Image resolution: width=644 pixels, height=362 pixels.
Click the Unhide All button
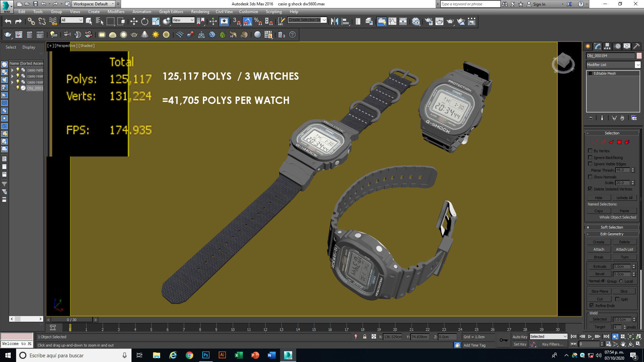tap(624, 198)
